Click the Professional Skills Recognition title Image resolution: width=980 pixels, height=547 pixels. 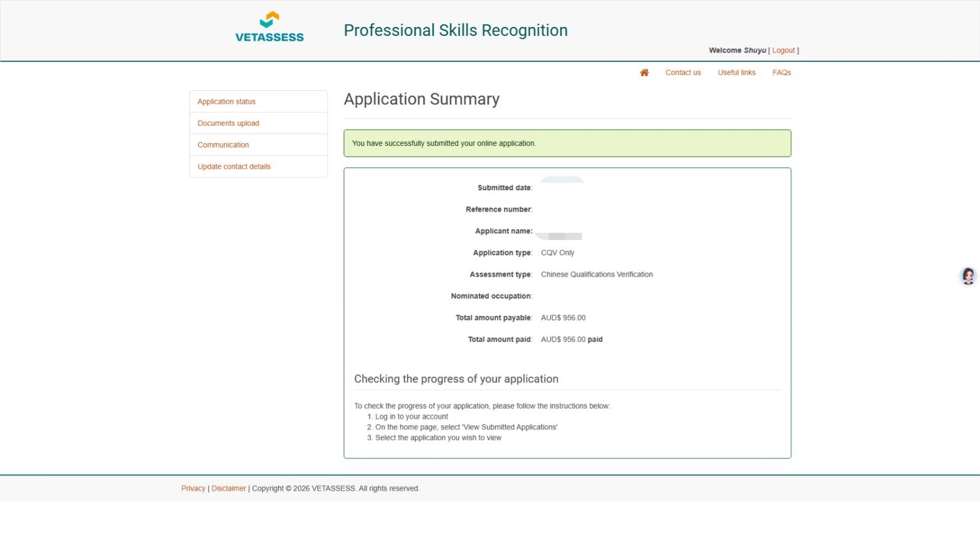point(455,30)
